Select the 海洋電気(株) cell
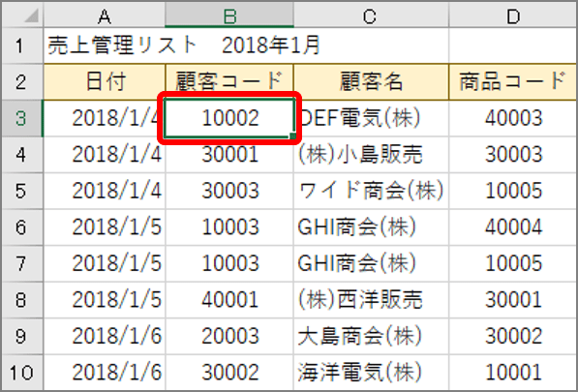This screenshot has height=392, width=578. point(371,373)
